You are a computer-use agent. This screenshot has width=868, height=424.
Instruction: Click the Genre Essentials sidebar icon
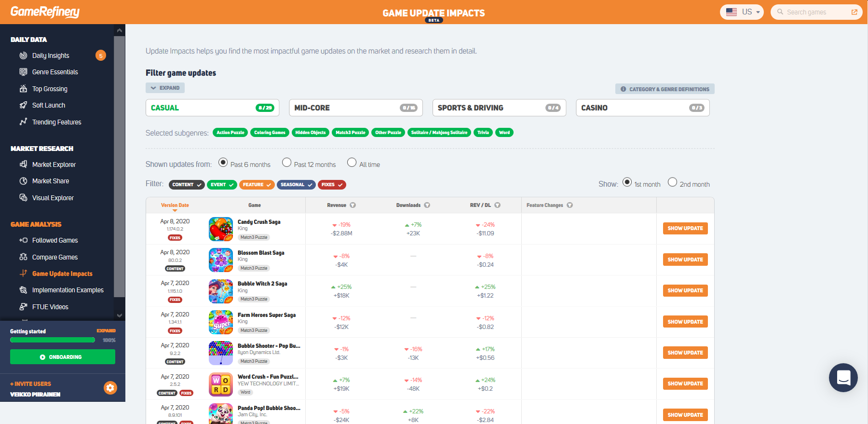(x=23, y=72)
